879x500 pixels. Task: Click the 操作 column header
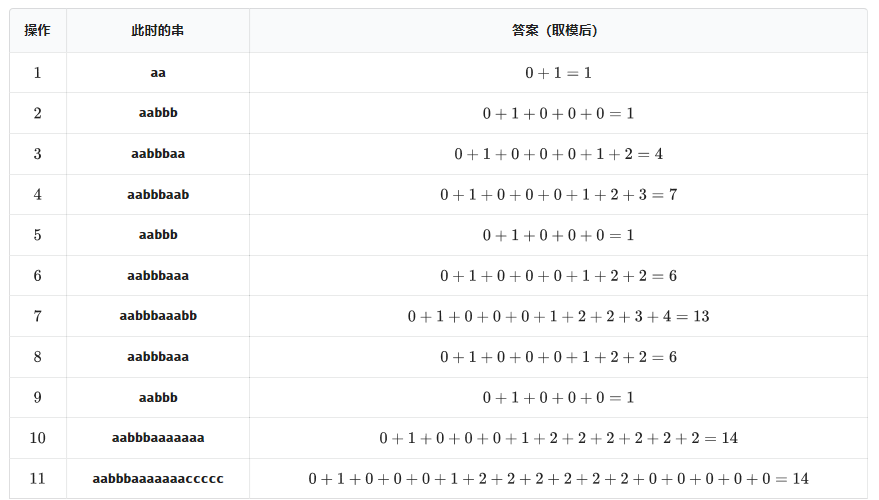tap(38, 31)
